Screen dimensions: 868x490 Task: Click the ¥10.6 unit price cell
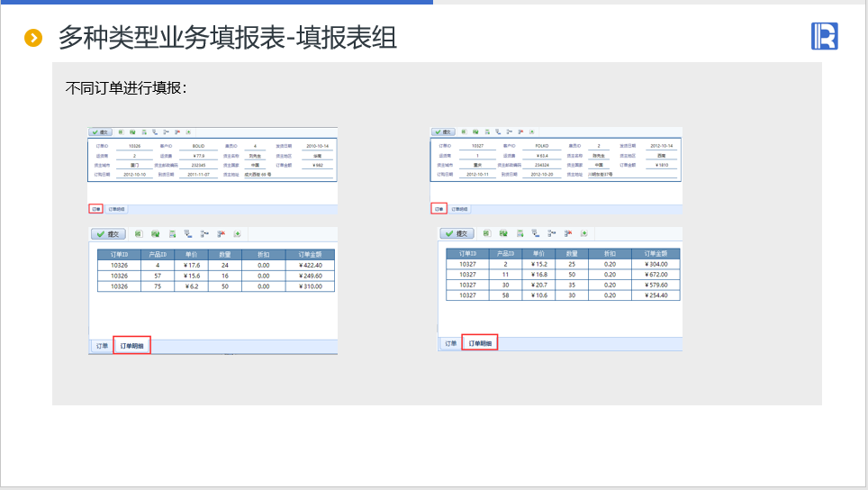tap(539, 295)
